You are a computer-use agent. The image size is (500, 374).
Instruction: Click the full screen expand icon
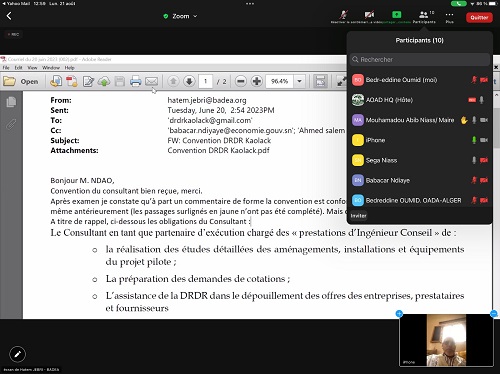click(x=341, y=81)
